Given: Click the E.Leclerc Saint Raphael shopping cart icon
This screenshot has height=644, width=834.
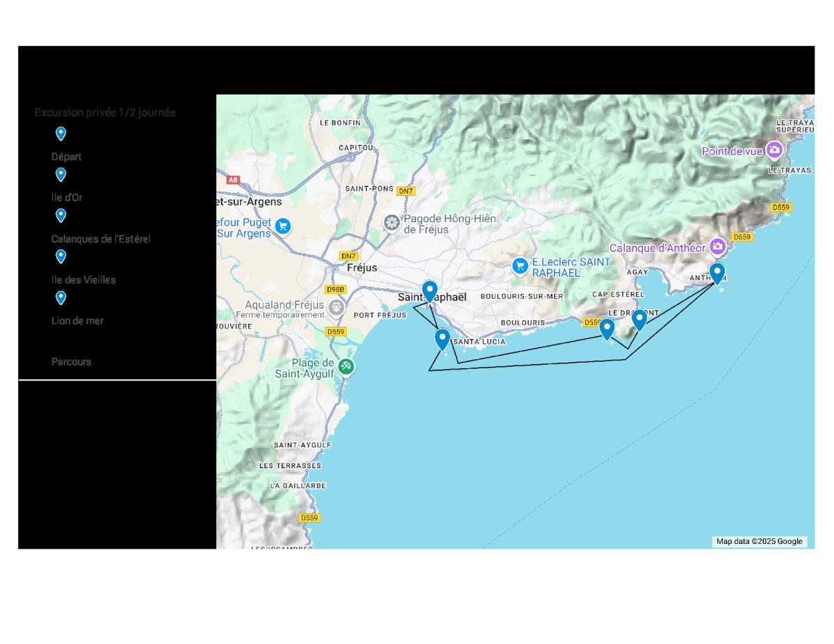Looking at the screenshot, I should click(520, 266).
